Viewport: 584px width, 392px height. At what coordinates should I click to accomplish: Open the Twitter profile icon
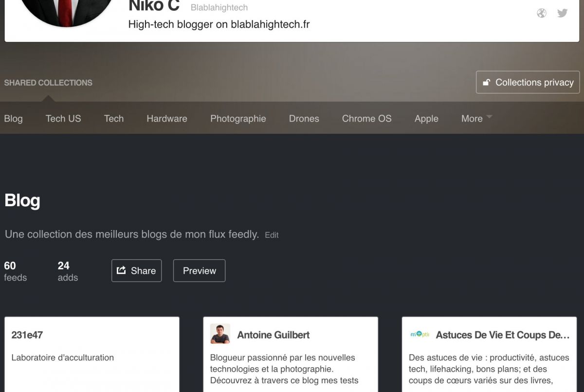(x=563, y=13)
